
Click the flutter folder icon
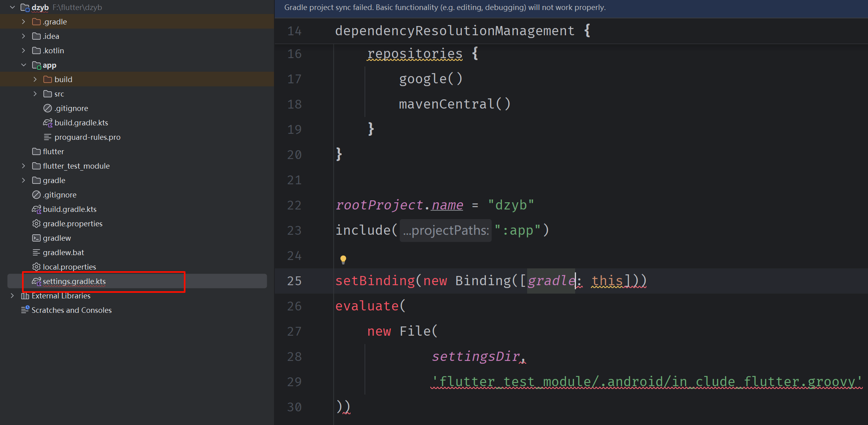(36, 151)
